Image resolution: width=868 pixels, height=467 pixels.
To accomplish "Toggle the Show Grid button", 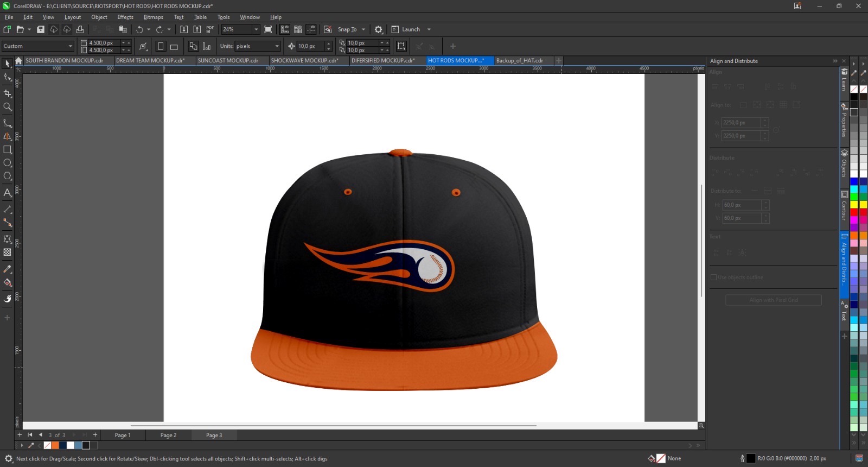I will [298, 29].
